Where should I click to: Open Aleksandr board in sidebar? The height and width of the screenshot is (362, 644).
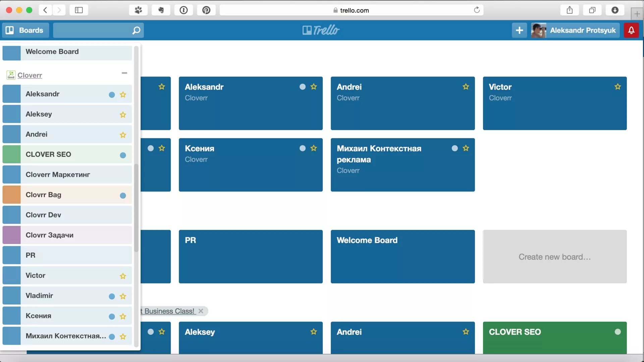(x=67, y=94)
